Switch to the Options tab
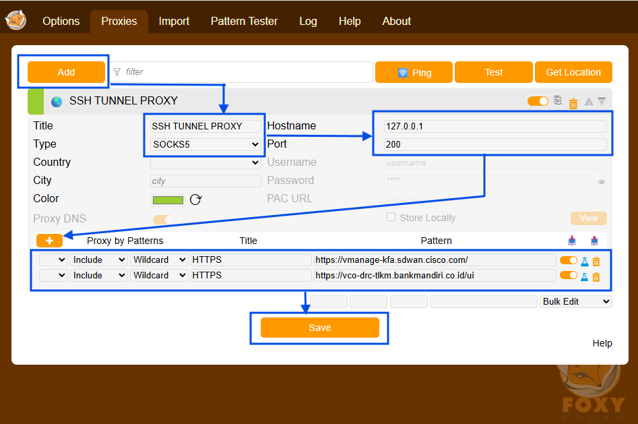 tap(61, 21)
